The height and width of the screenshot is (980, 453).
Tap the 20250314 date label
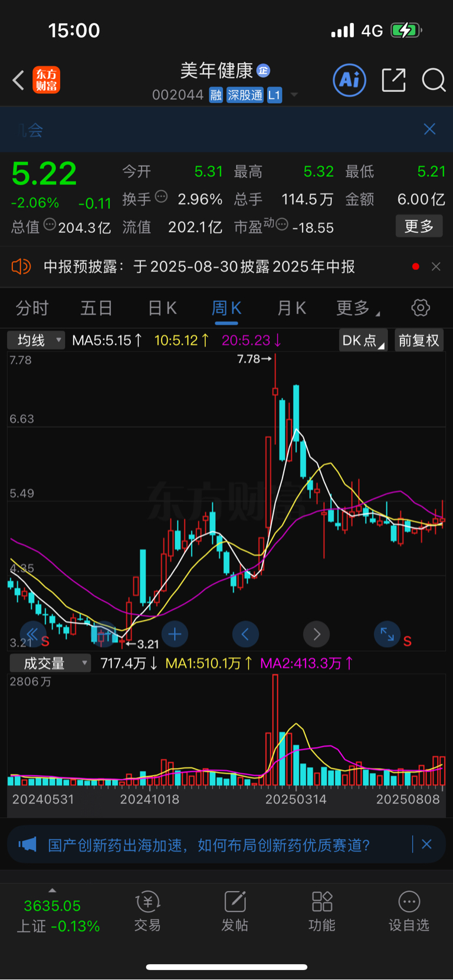[x=296, y=800]
